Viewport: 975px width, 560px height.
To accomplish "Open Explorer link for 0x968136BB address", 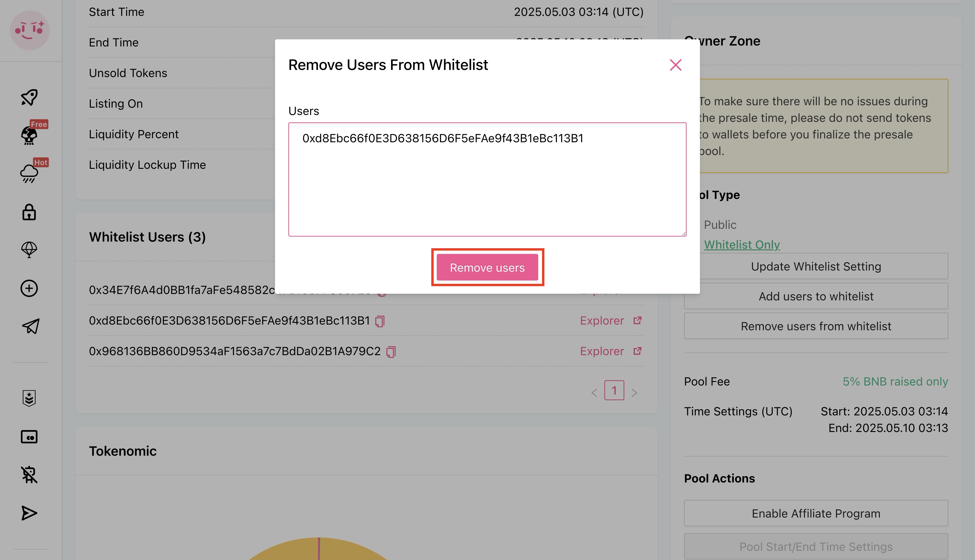I will pyautogui.click(x=602, y=352).
